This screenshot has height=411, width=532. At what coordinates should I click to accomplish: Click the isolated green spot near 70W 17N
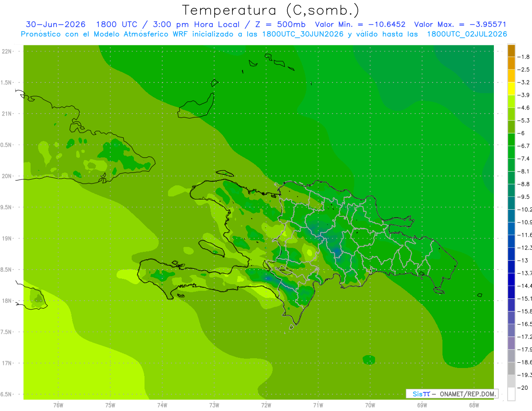369,360
